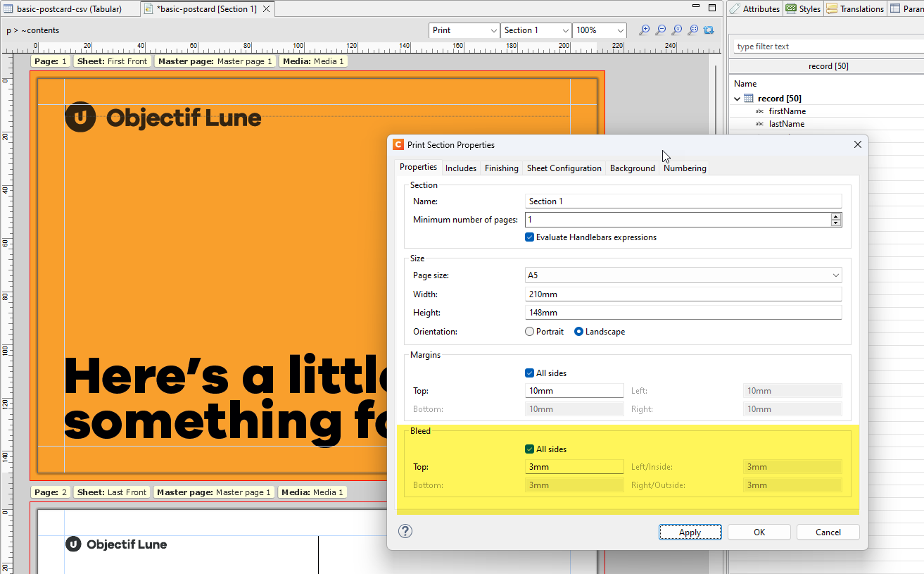Click the Apply button
The image size is (924, 574).
click(x=690, y=532)
